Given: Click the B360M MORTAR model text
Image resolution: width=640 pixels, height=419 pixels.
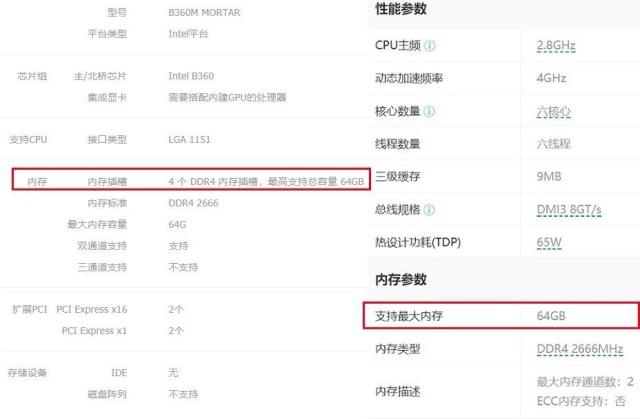Looking at the screenshot, I should point(204,13).
